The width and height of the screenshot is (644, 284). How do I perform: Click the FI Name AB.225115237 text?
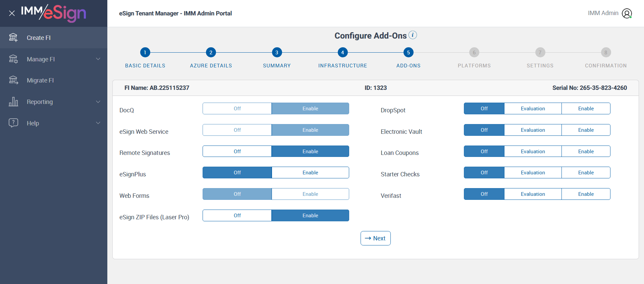pyautogui.click(x=157, y=88)
